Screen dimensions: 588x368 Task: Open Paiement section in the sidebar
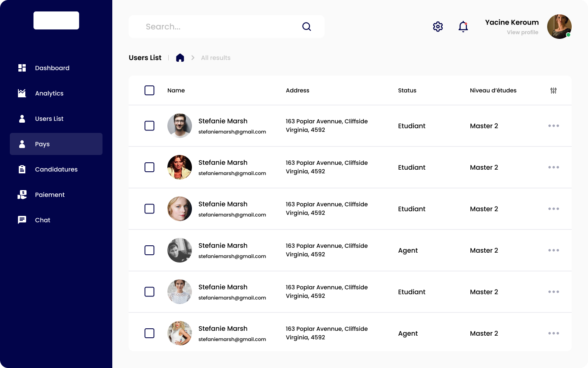(x=50, y=195)
